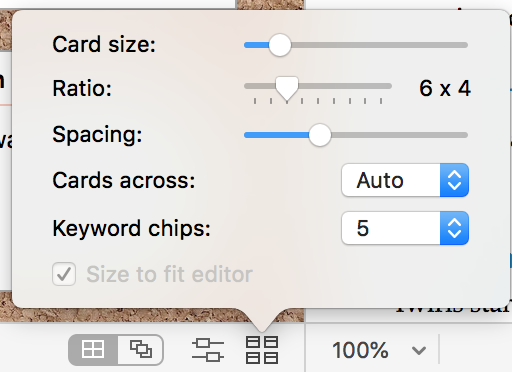Open Keyword chips blue arrows dropdown
The width and height of the screenshot is (512, 372).
[454, 228]
